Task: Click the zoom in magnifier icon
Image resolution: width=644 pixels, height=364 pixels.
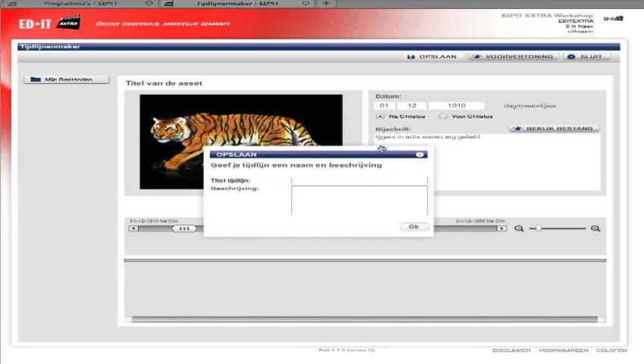Action: [596, 228]
